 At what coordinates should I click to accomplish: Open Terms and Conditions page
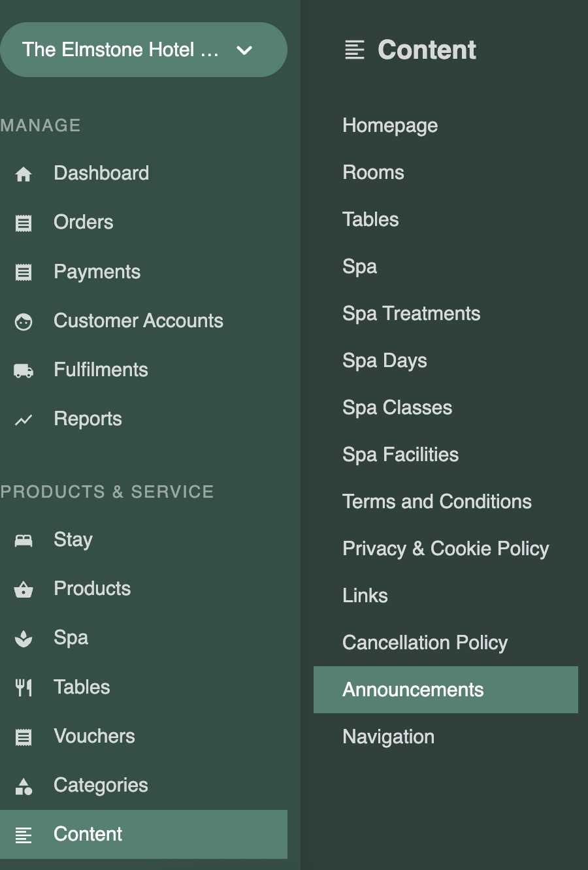[436, 502]
